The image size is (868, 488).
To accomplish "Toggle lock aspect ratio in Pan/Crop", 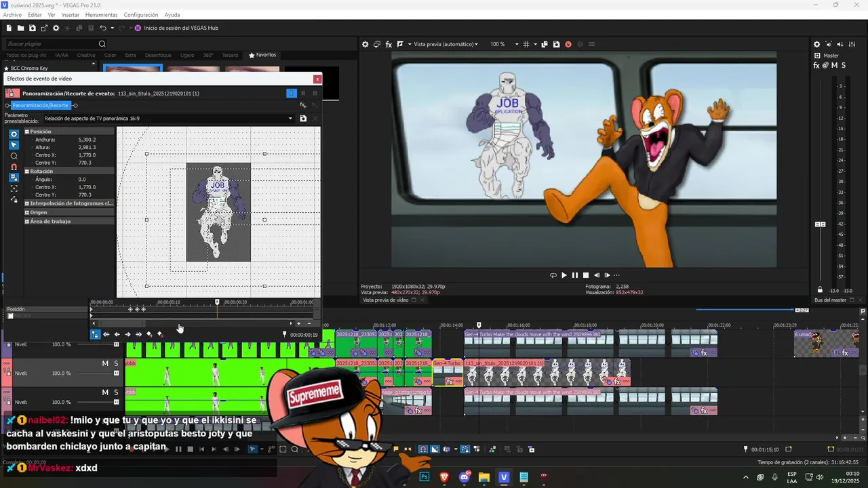I will 14,178.
